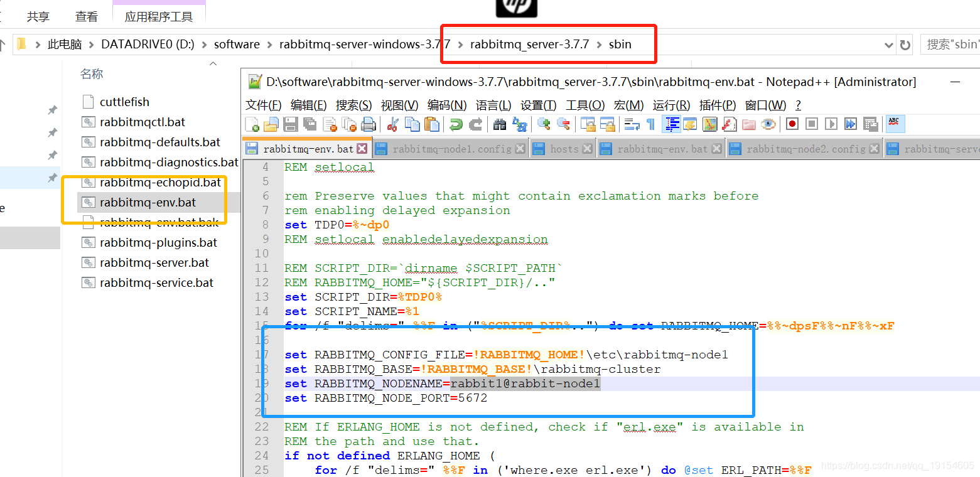Screen dimensions: 980x477
Task: Toggle file monitoring eye icon
Action: [768, 124]
